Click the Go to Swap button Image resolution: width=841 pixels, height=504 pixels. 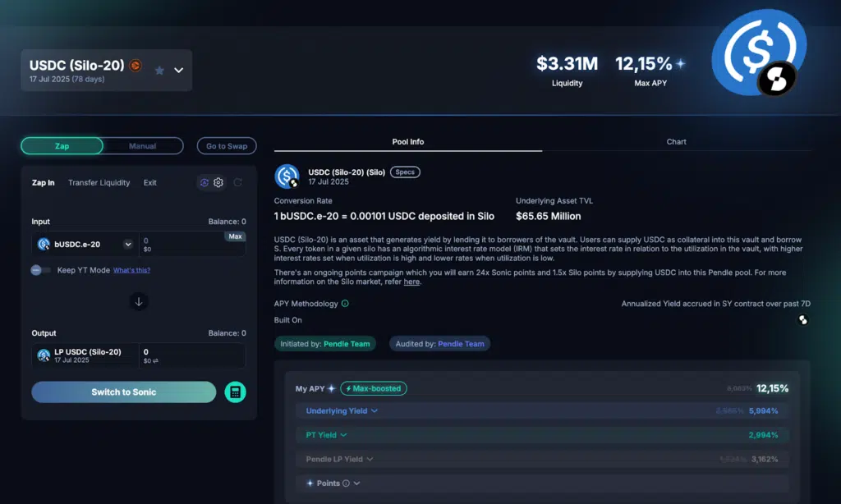coord(227,146)
